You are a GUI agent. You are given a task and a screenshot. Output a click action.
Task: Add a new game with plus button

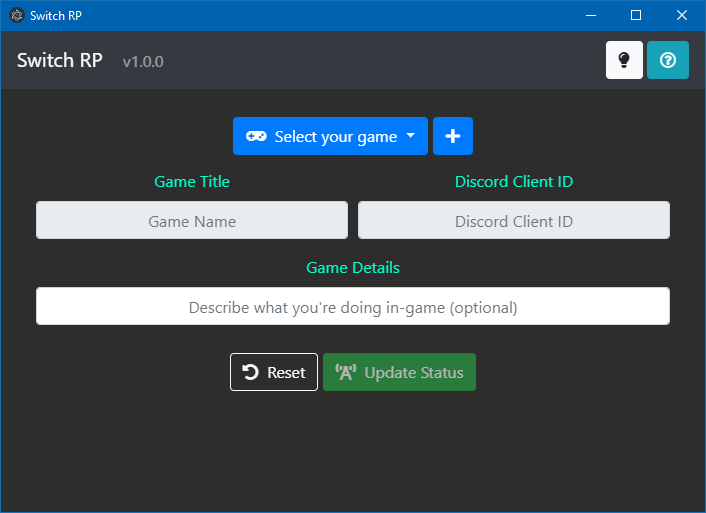click(453, 136)
